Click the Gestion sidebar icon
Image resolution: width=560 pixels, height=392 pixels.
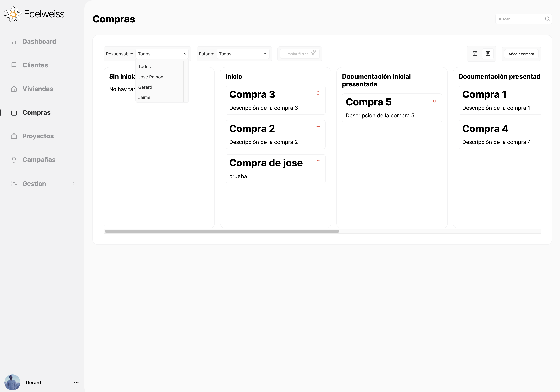(14, 183)
